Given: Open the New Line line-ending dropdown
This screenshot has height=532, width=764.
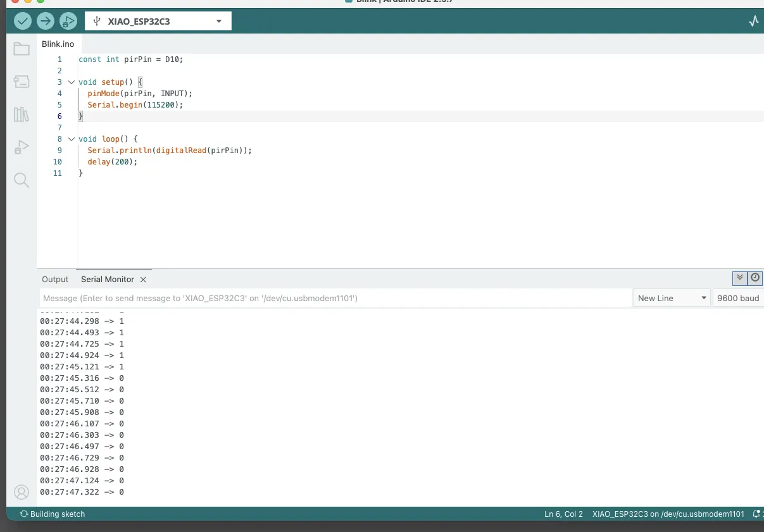Looking at the screenshot, I should 672,297.
